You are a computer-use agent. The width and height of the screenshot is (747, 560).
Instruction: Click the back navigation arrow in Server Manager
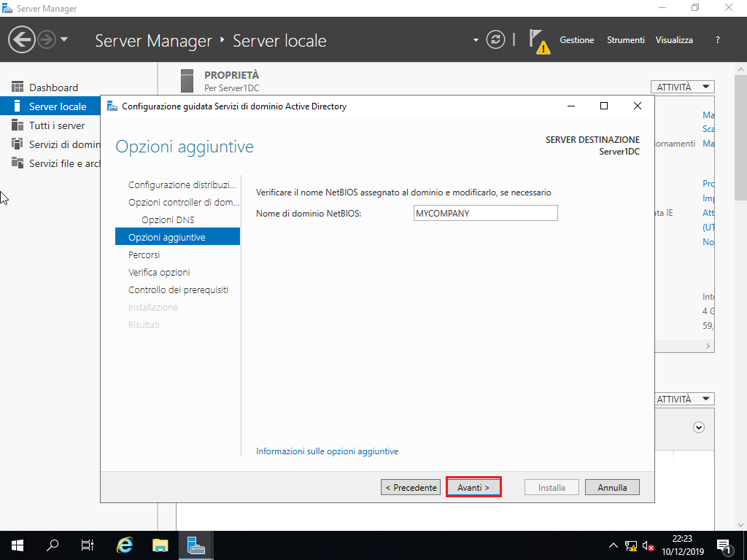21,39
